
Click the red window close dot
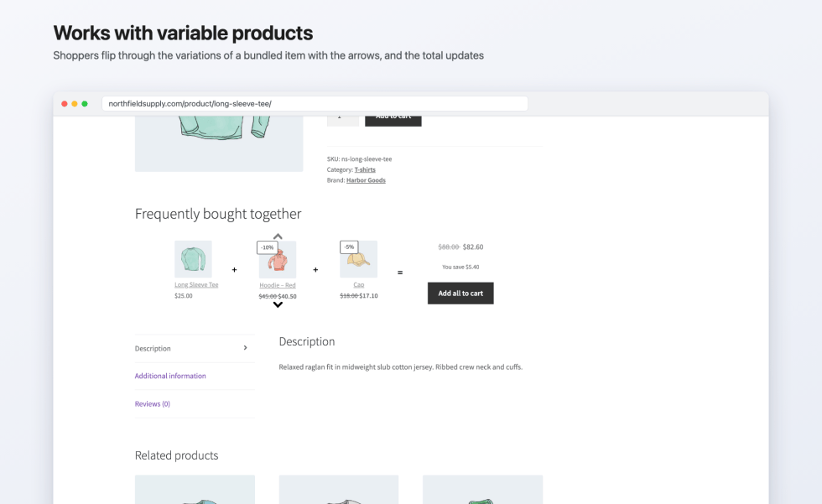coord(65,104)
